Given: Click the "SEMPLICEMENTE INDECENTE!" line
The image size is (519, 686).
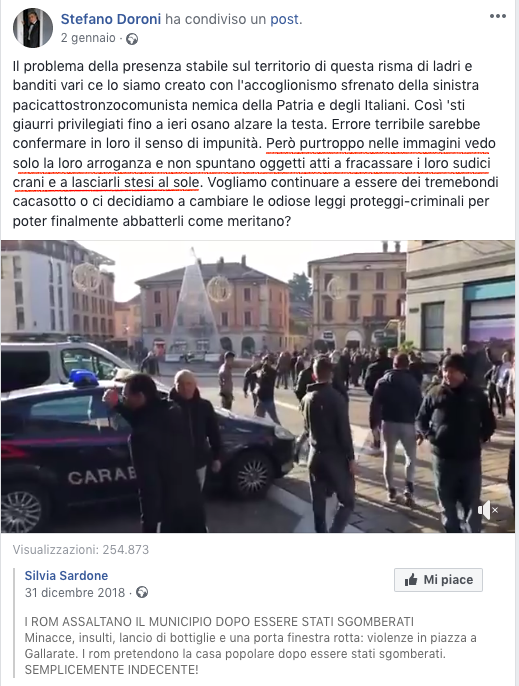Looking at the screenshot, I should tap(111, 669).
